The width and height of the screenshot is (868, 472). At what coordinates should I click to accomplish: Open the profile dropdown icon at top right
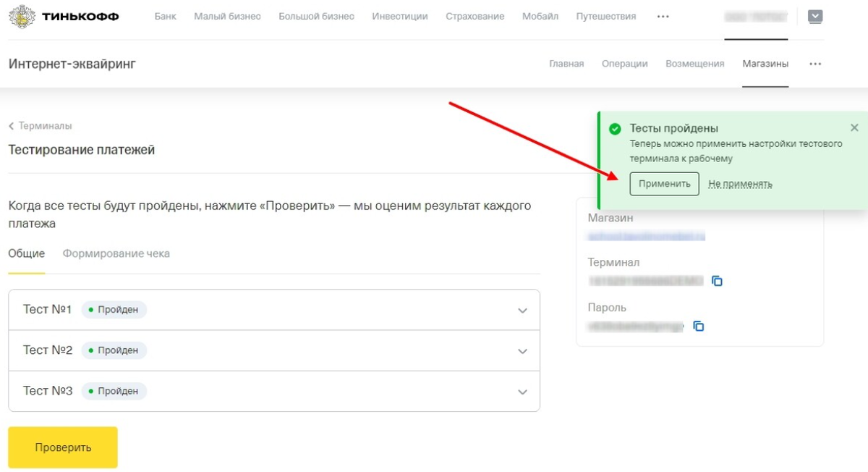[x=815, y=16]
